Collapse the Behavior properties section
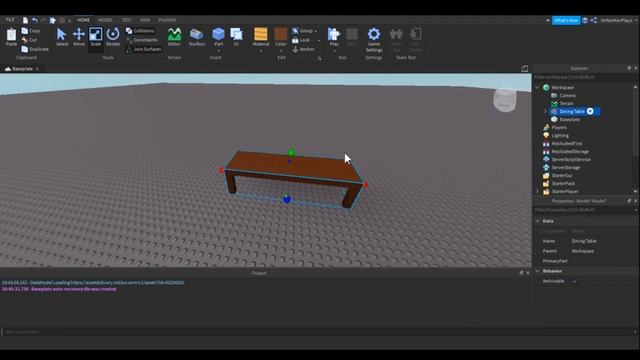 538,271
